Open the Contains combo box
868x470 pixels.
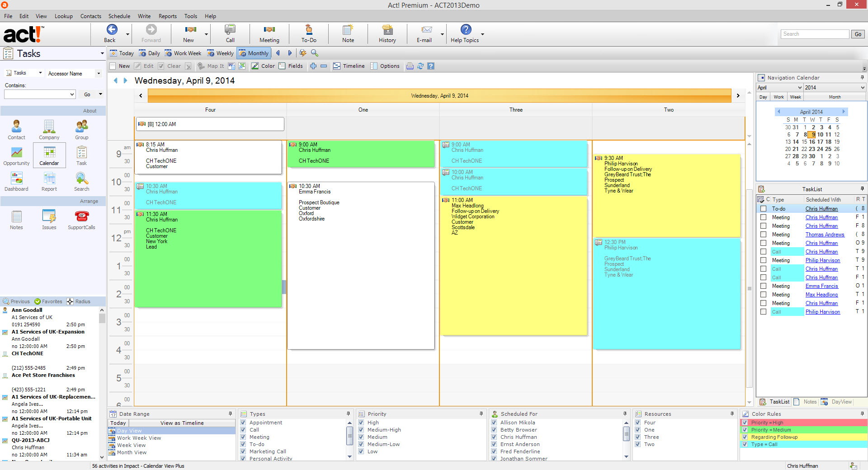coord(40,94)
